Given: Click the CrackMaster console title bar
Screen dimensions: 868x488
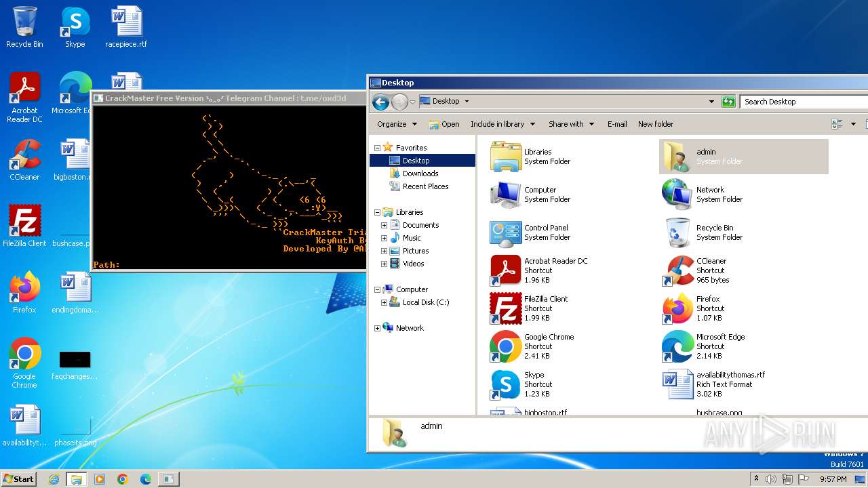Looking at the screenshot, I should pyautogui.click(x=229, y=98).
